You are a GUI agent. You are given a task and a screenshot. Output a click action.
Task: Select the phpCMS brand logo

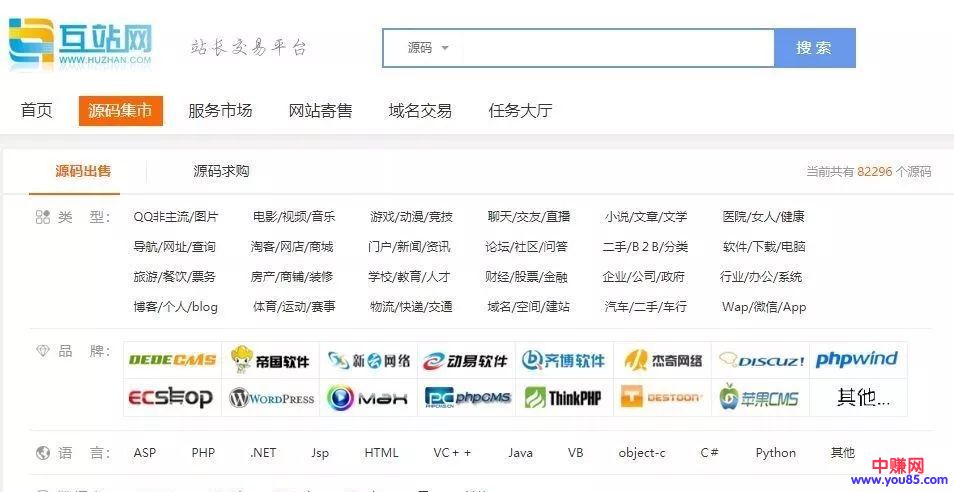point(467,398)
